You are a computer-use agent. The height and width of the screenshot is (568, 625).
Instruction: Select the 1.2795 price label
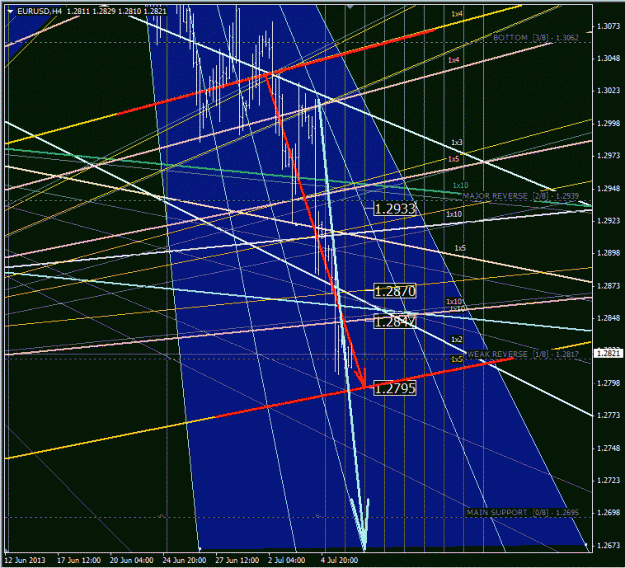coord(395,388)
